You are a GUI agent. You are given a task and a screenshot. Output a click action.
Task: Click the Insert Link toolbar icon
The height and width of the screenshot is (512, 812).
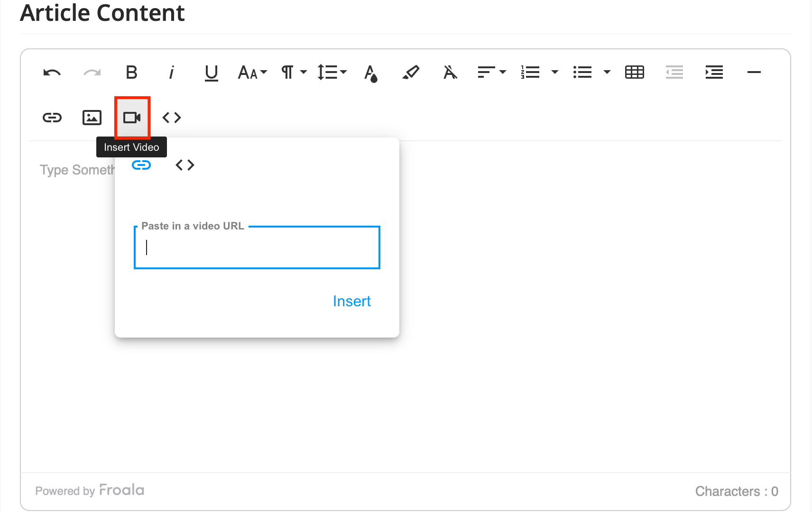tap(52, 118)
